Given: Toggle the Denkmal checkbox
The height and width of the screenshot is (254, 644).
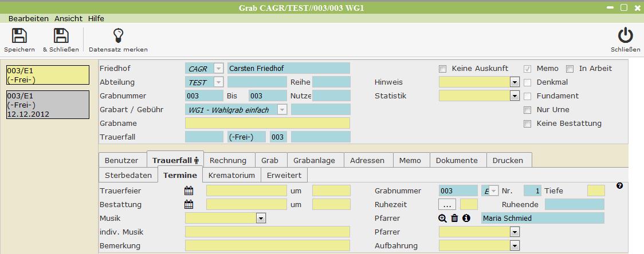Looking at the screenshot, I should pyautogui.click(x=528, y=82).
